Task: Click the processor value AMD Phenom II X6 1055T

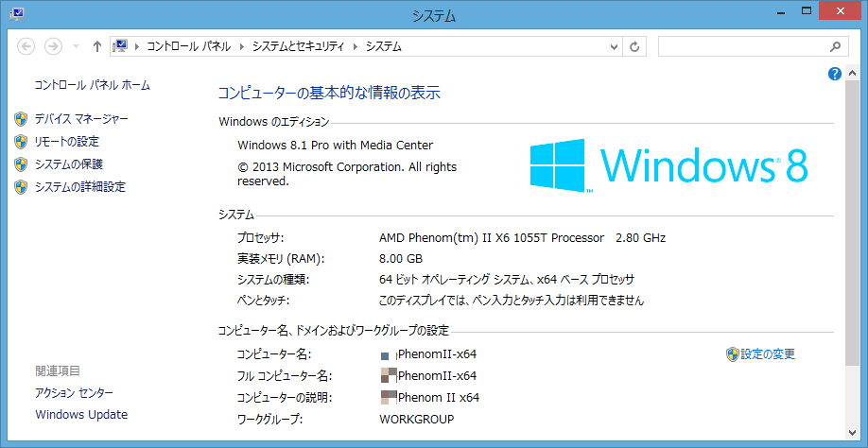Action: point(522,238)
